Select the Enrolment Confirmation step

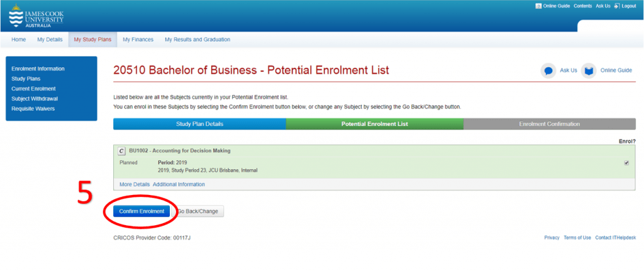(549, 124)
